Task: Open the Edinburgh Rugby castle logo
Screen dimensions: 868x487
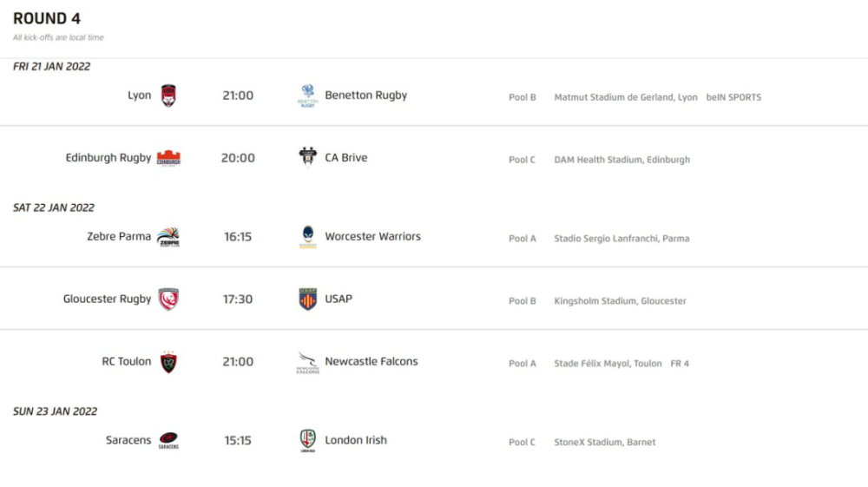Action: pyautogui.click(x=168, y=158)
